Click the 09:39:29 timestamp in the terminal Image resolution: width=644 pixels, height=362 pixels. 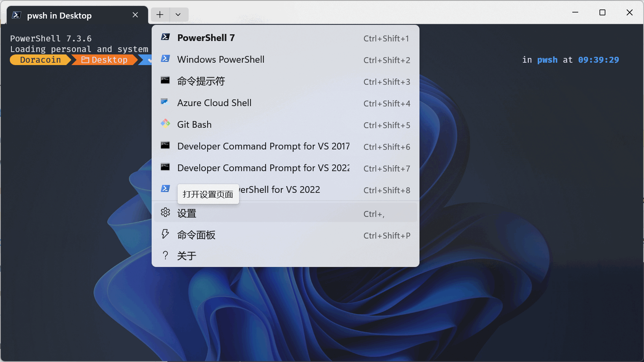click(x=599, y=60)
